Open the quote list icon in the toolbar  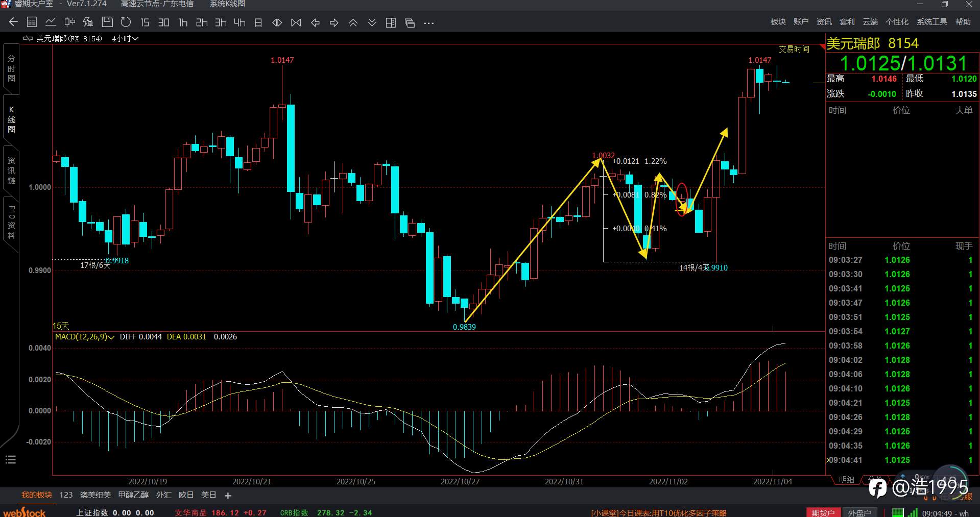click(x=32, y=22)
